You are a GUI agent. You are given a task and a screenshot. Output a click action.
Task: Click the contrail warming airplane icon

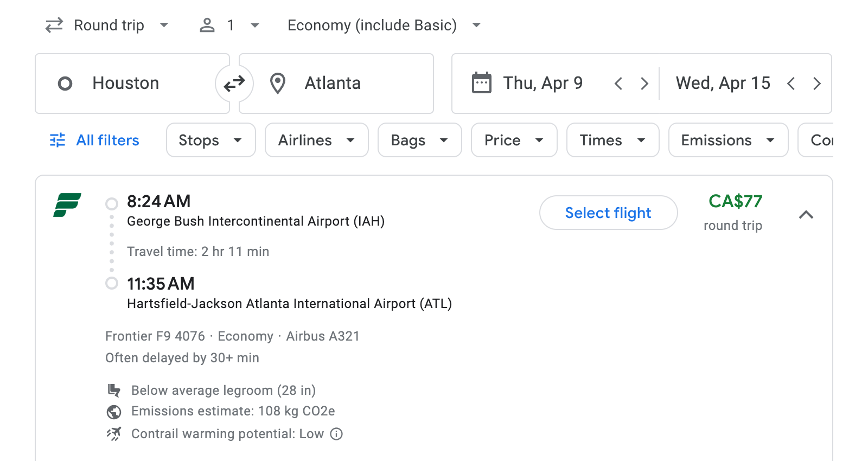pos(114,433)
